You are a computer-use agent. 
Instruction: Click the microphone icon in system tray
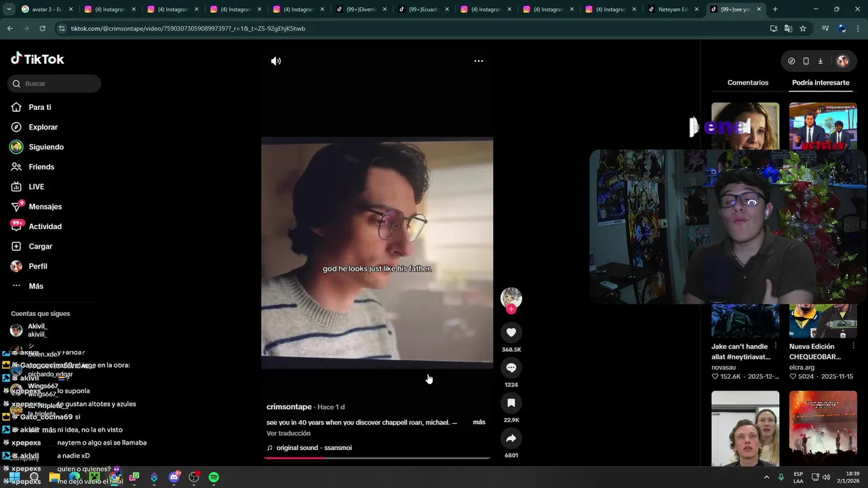click(x=781, y=477)
